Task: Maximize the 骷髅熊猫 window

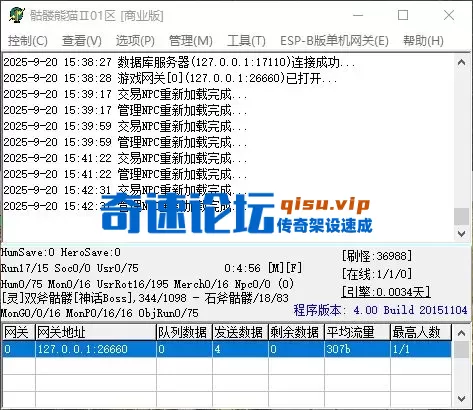Action: pyautogui.click(x=403, y=15)
